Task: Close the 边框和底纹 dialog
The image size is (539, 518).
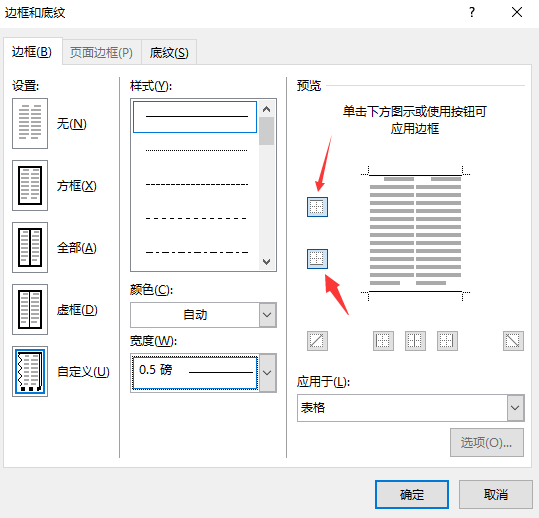Action: click(517, 13)
